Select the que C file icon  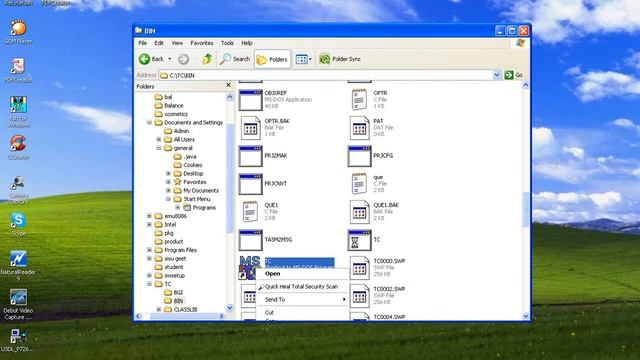pos(359,184)
